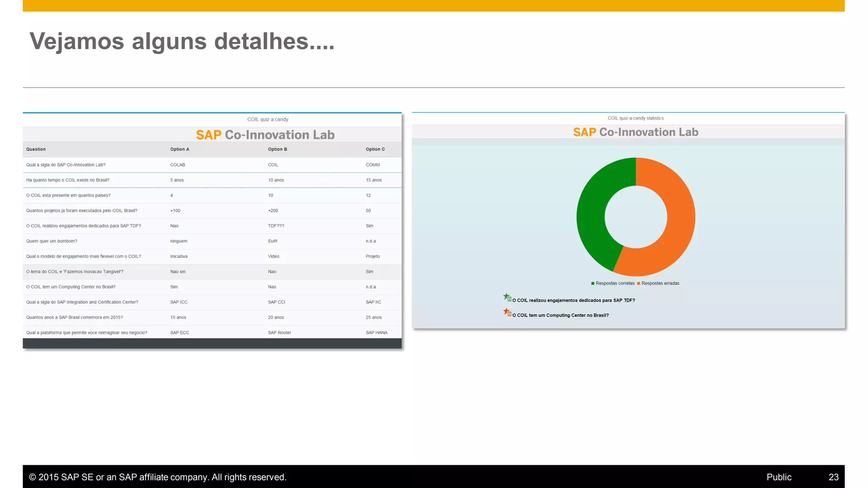Click the green star icon beside TDF question
The width and height of the screenshot is (868, 488).
coord(507,297)
